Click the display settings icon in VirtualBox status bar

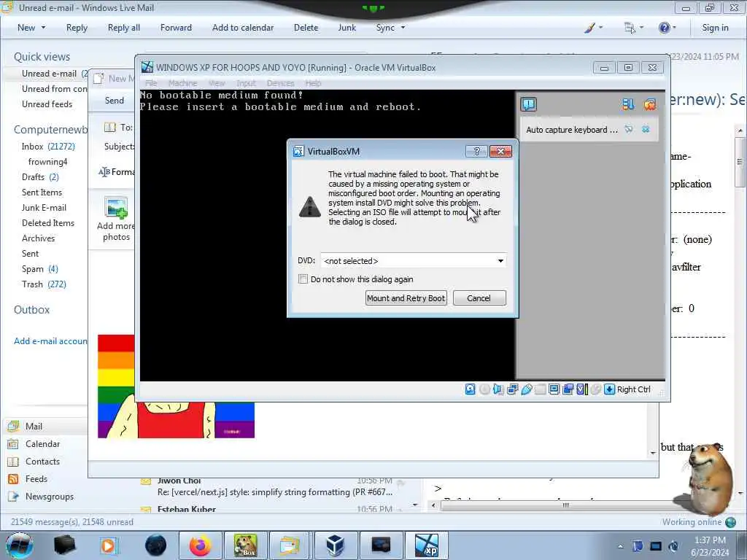click(x=554, y=389)
